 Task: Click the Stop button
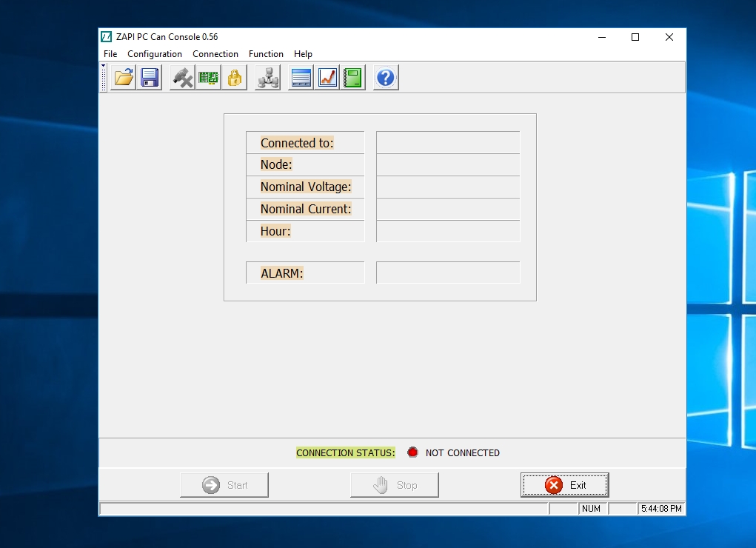click(x=395, y=485)
